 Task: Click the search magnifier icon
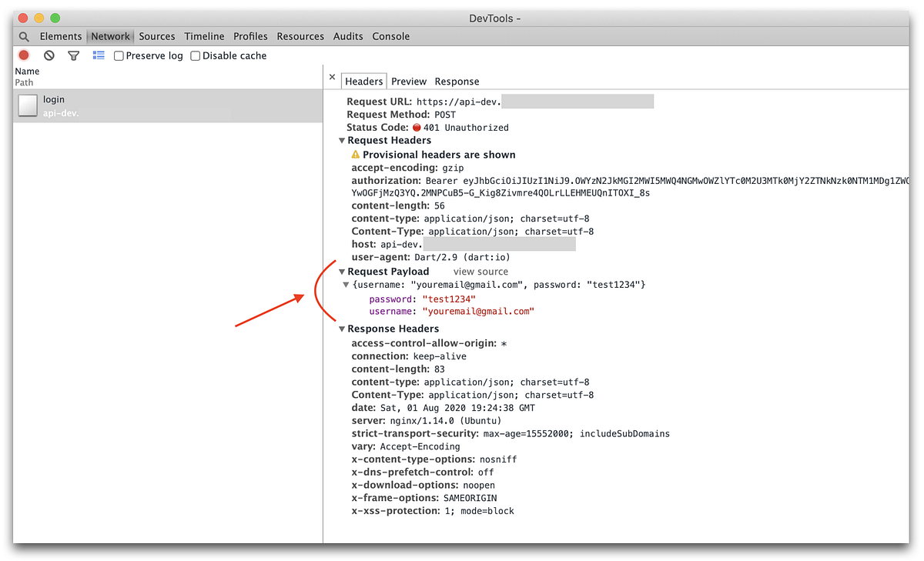[x=23, y=36]
